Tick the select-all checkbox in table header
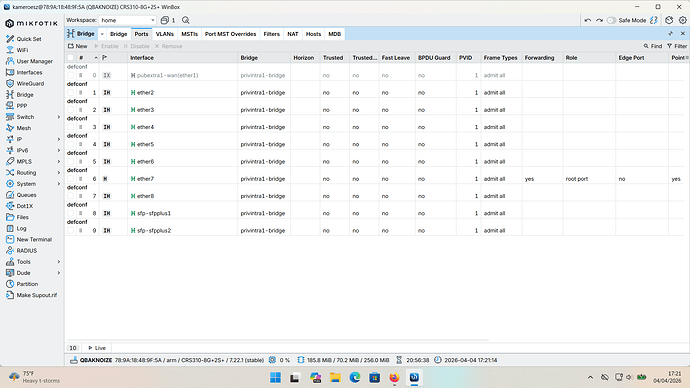This screenshot has width=690, height=388. pos(70,58)
